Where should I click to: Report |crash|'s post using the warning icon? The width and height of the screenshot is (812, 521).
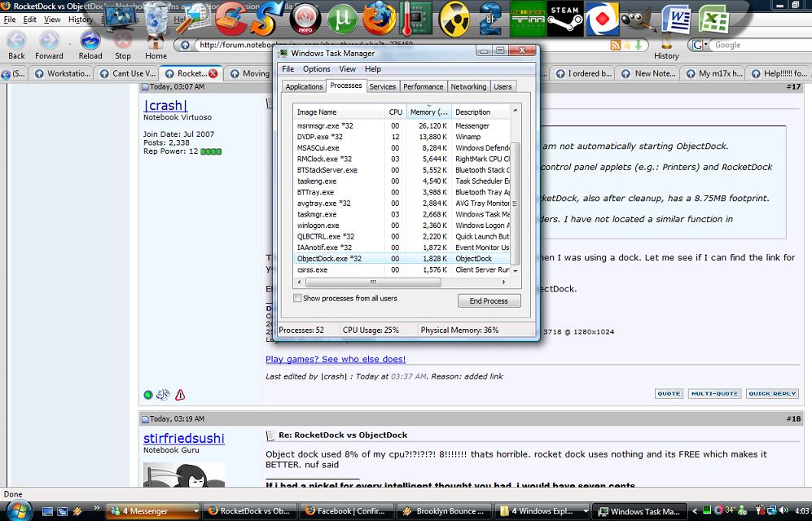click(x=180, y=395)
